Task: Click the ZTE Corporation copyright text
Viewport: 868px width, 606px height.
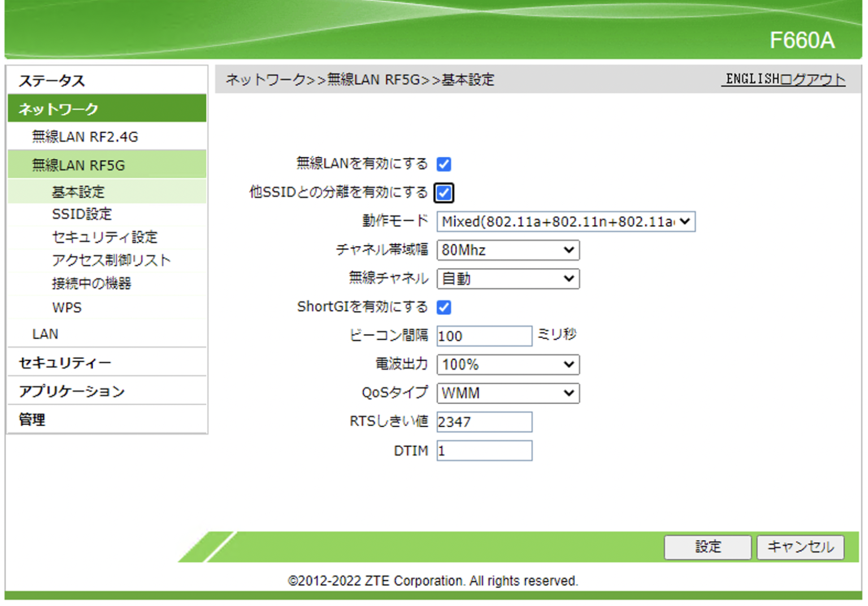Action: click(x=433, y=581)
